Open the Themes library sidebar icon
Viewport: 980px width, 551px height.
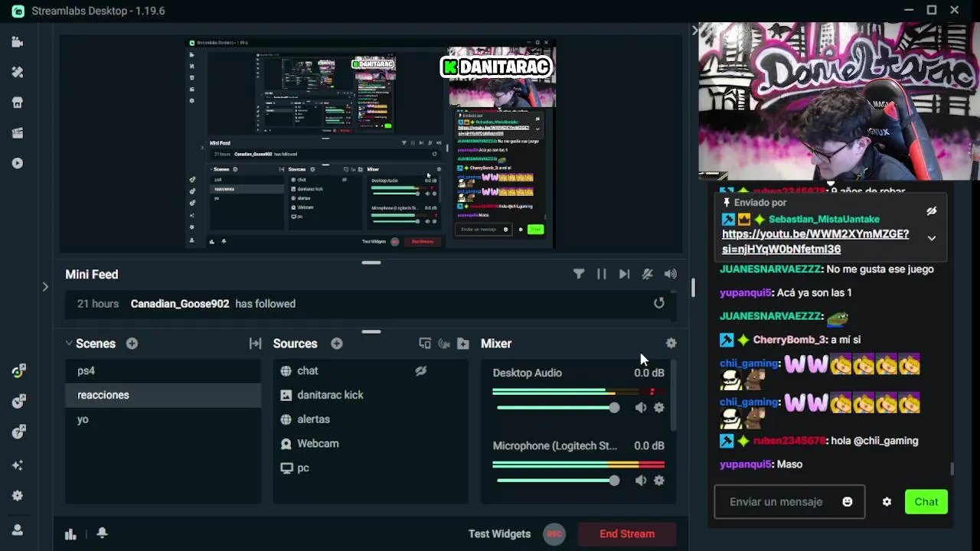[18, 72]
